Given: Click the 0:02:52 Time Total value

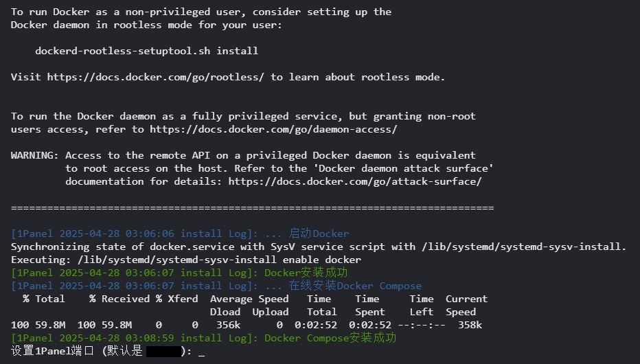Looking at the screenshot, I should pyautogui.click(x=316, y=326).
